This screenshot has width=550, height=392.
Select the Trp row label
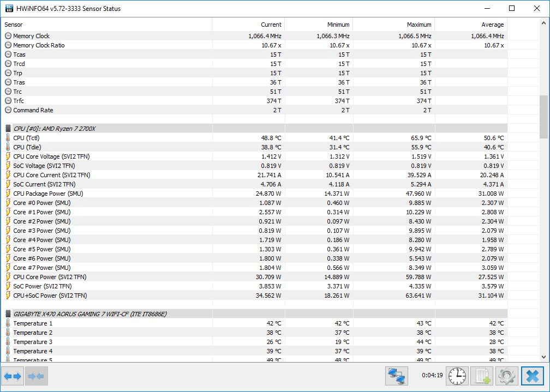click(x=17, y=73)
